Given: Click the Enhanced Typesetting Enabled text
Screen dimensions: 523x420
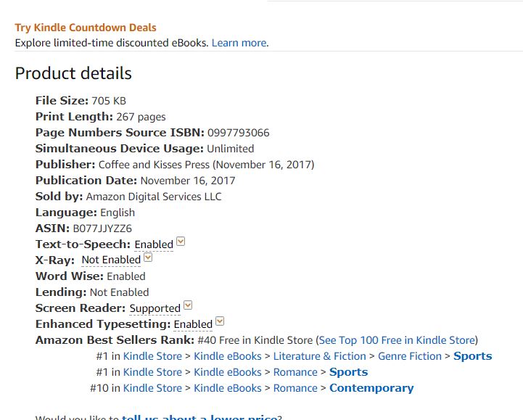Looking at the screenshot, I should (x=193, y=324).
